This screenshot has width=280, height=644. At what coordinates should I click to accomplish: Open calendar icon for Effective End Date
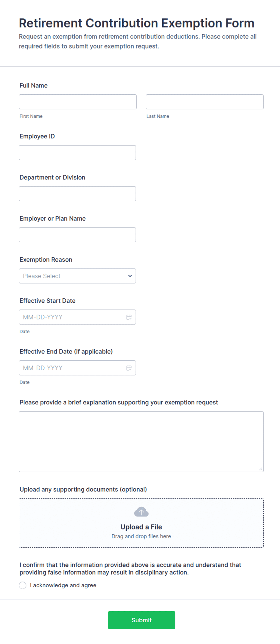tap(129, 368)
